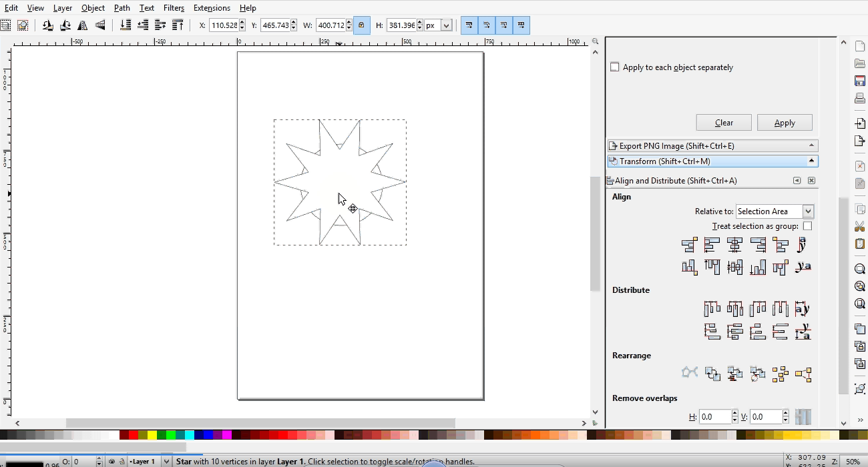Click the Clear button
The height and width of the screenshot is (467, 868).
724,123
